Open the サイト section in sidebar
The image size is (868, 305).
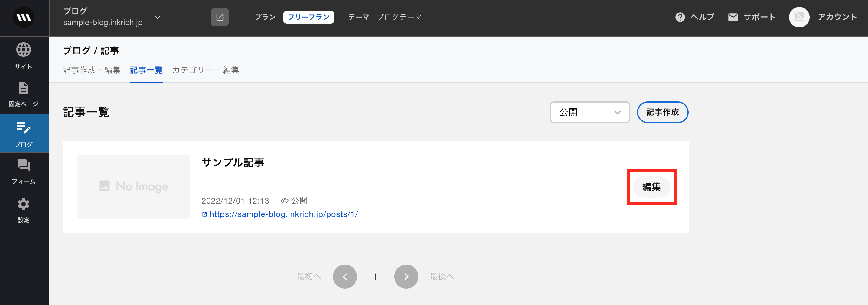click(x=24, y=56)
